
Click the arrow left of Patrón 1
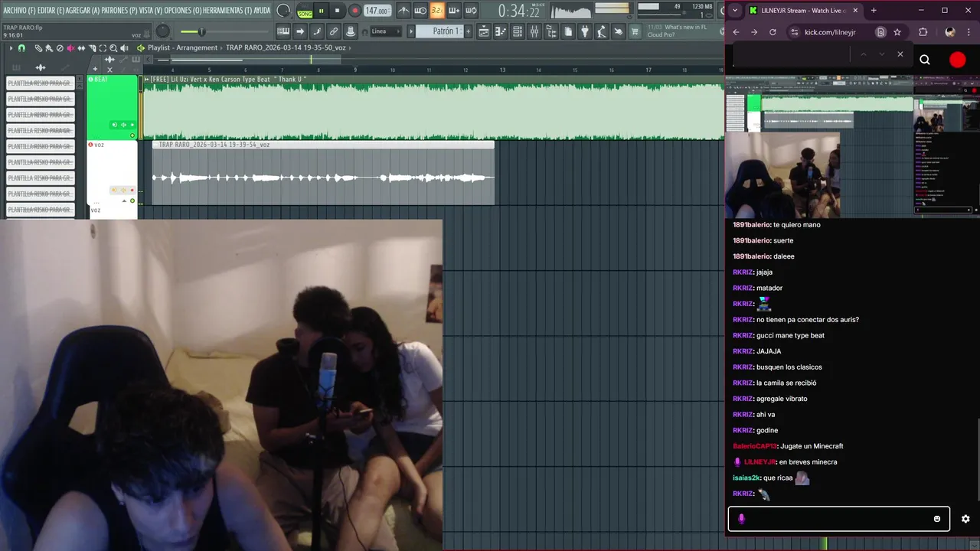point(411,31)
